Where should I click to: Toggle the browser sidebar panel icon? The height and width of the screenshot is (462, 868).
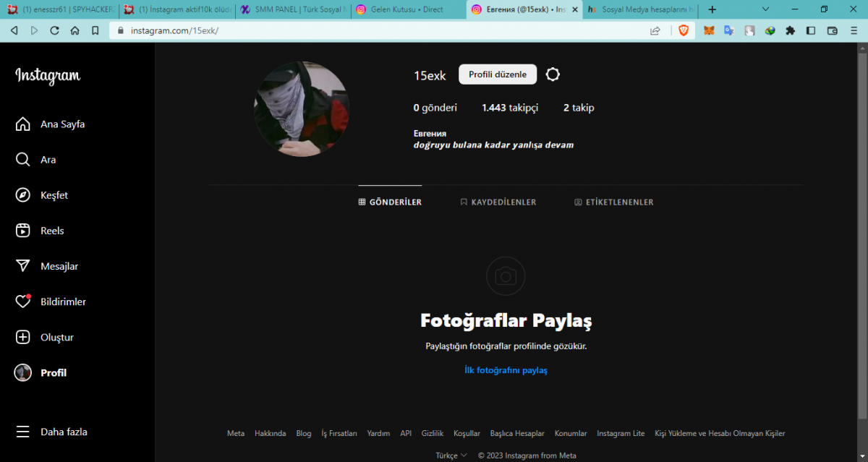pyautogui.click(x=811, y=30)
